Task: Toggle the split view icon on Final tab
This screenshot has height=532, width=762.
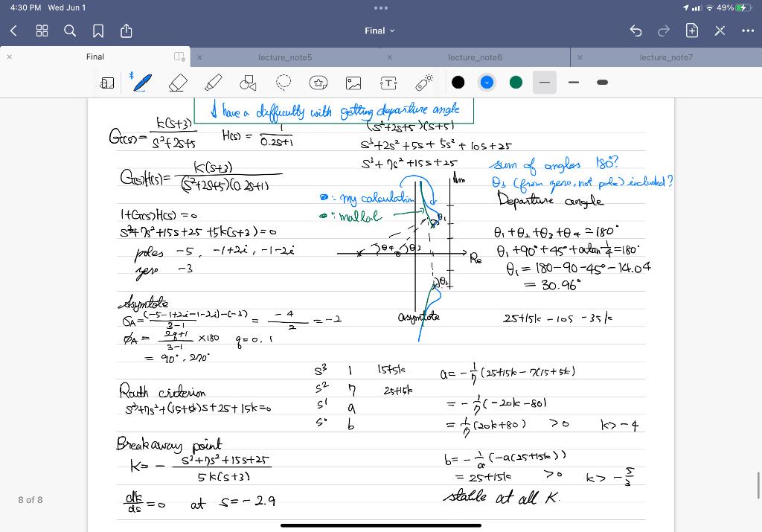Action: point(179,57)
